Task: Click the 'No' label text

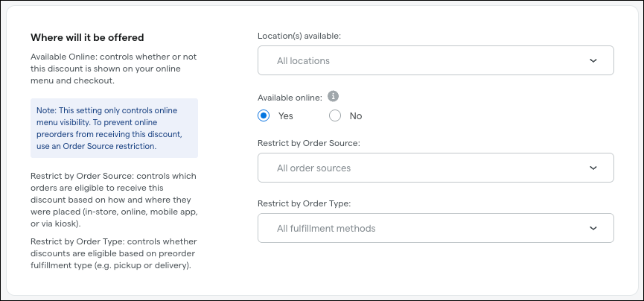Action: tap(356, 116)
